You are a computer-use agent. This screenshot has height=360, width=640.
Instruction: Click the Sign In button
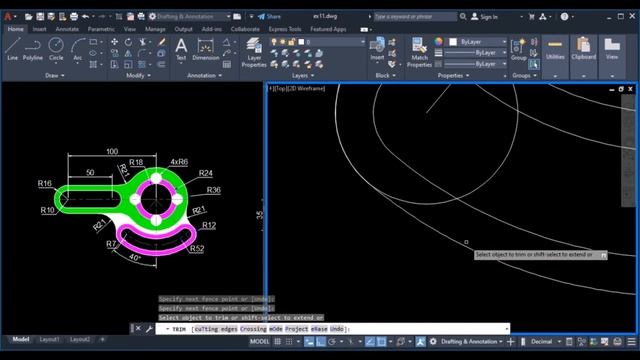[x=484, y=17]
